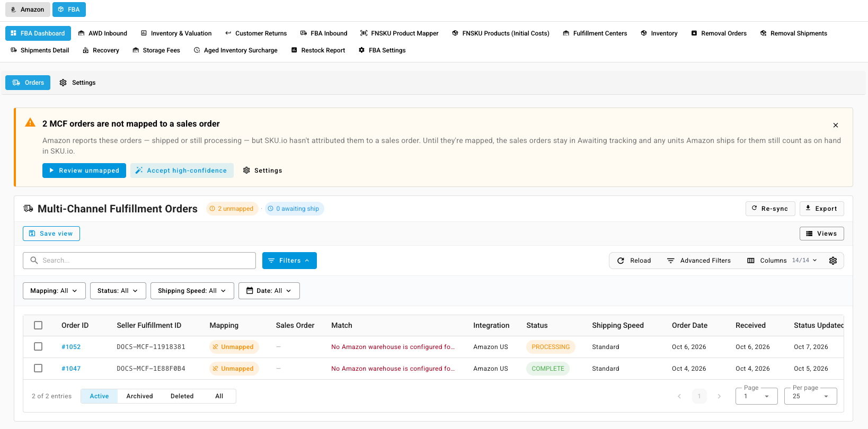The width and height of the screenshot is (868, 429).
Task: Open Fulfillment Centers page
Action: point(595,33)
